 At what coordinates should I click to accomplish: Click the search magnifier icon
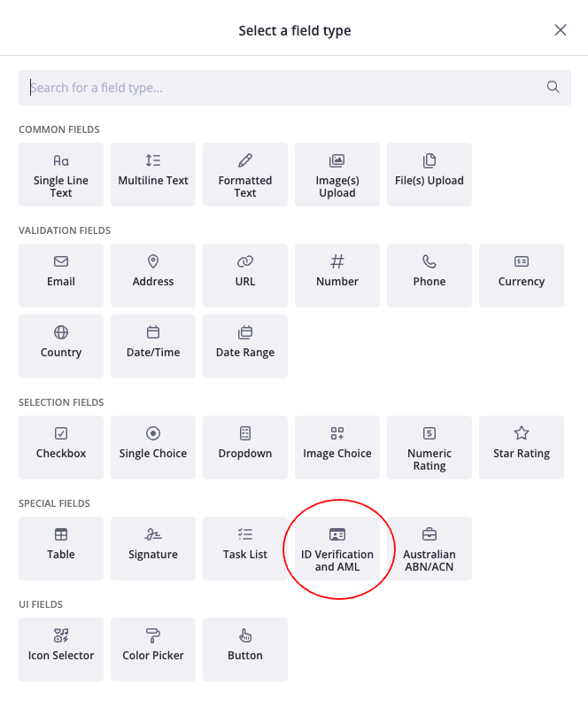(x=553, y=87)
